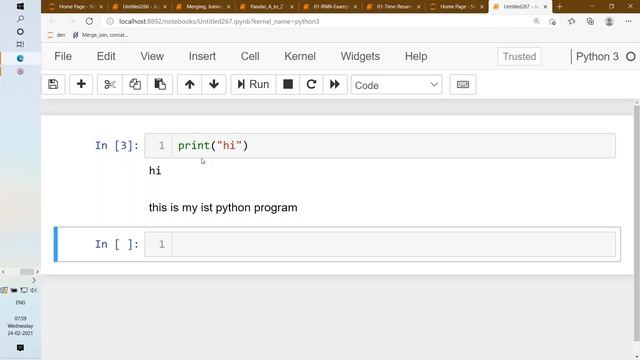Open the Widgets menu
Viewport: 640px width, 360px height.
tap(360, 56)
